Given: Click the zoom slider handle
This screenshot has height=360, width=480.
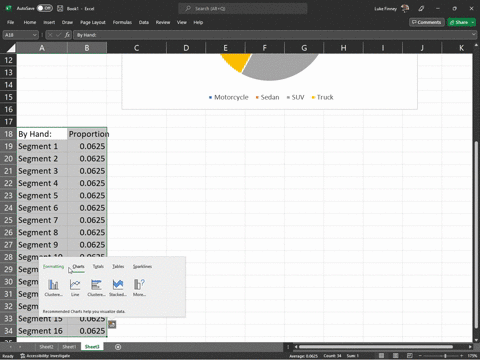Looking at the screenshot, I should (x=445, y=356).
